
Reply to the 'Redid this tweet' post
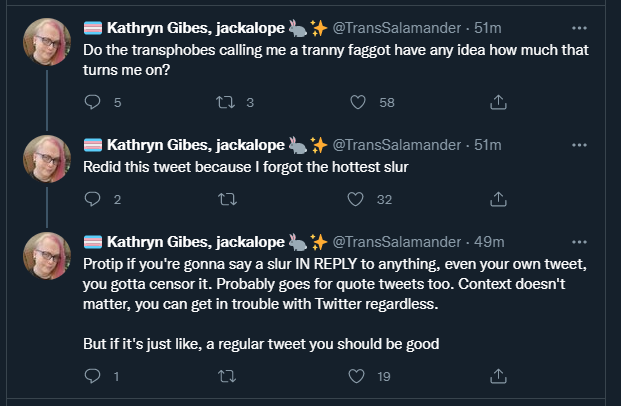[x=92, y=199]
